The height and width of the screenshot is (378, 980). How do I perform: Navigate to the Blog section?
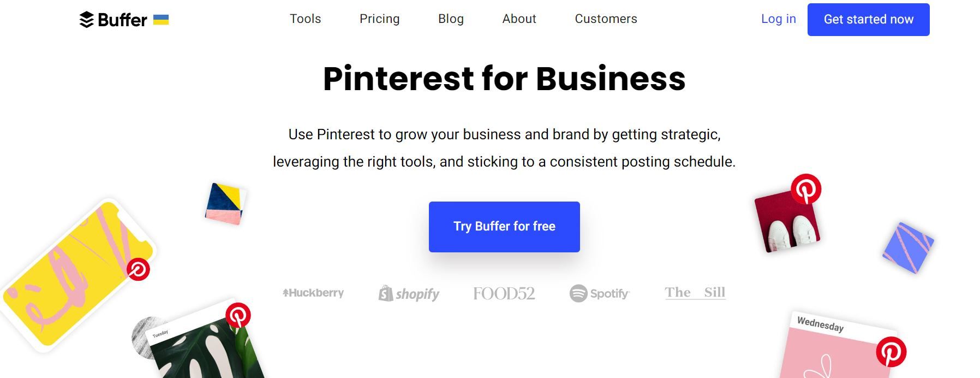pos(451,19)
